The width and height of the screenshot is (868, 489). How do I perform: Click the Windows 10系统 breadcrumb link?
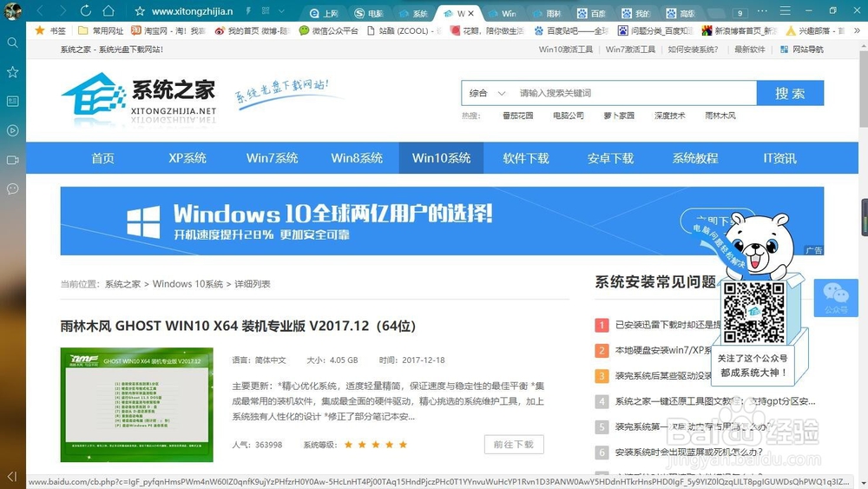[x=187, y=284]
